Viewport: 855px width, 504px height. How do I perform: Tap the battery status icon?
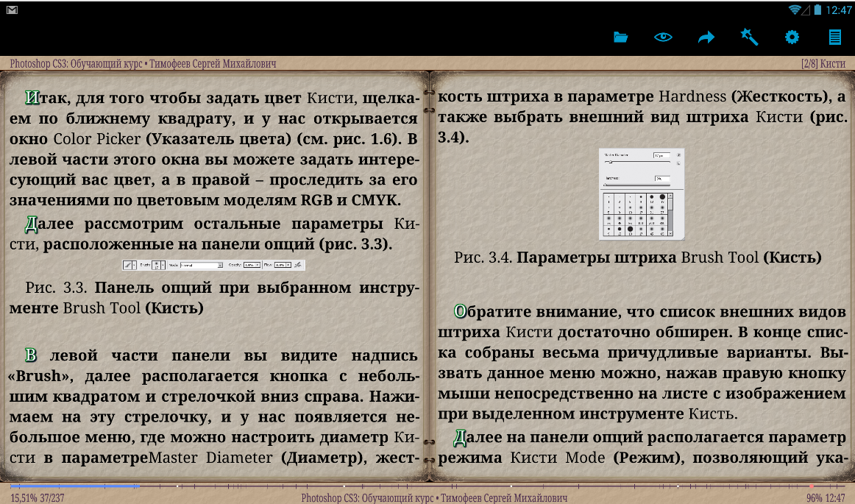(816, 10)
